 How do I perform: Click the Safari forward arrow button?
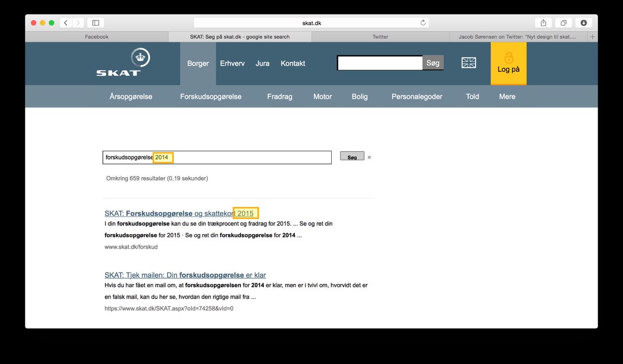(78, 23)
